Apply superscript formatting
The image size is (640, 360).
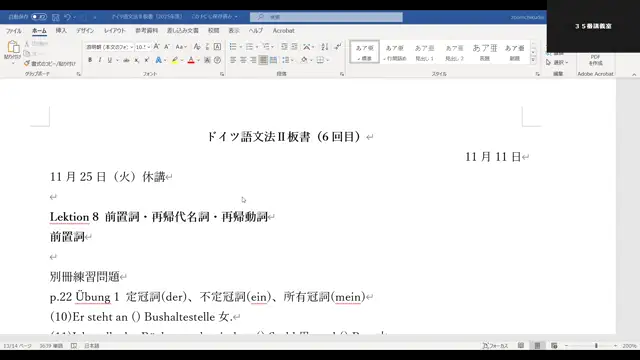pyautogui.click(x=147, y=60)
